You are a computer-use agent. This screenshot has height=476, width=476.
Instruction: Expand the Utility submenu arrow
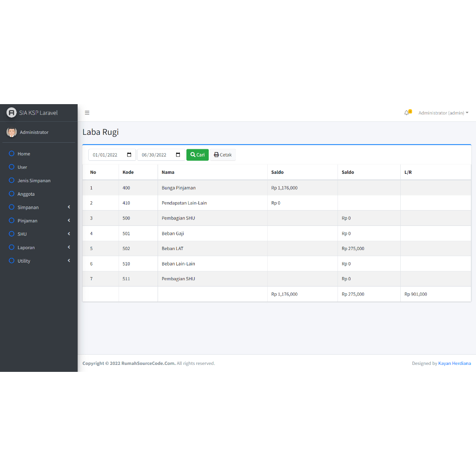(x=69, y=261)
